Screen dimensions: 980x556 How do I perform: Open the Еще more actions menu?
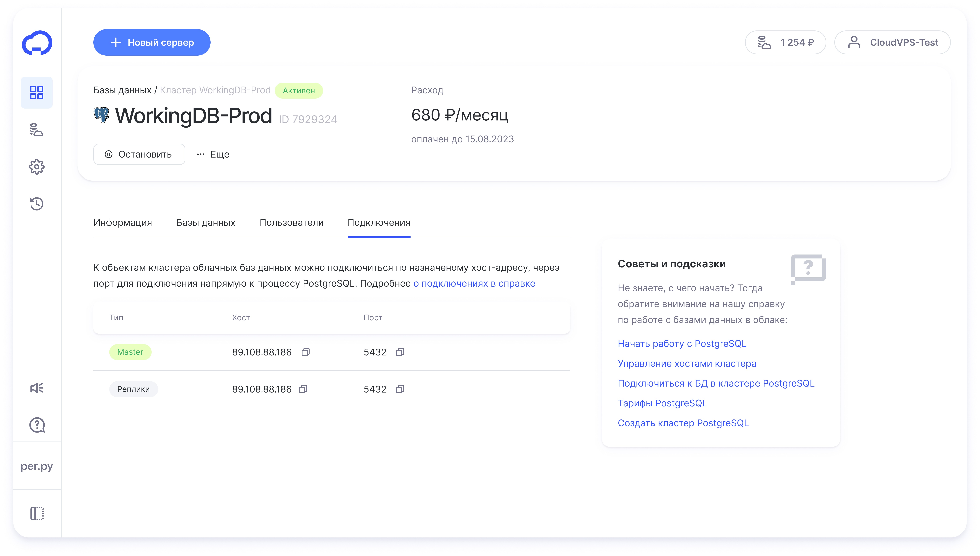coord(213,154)
